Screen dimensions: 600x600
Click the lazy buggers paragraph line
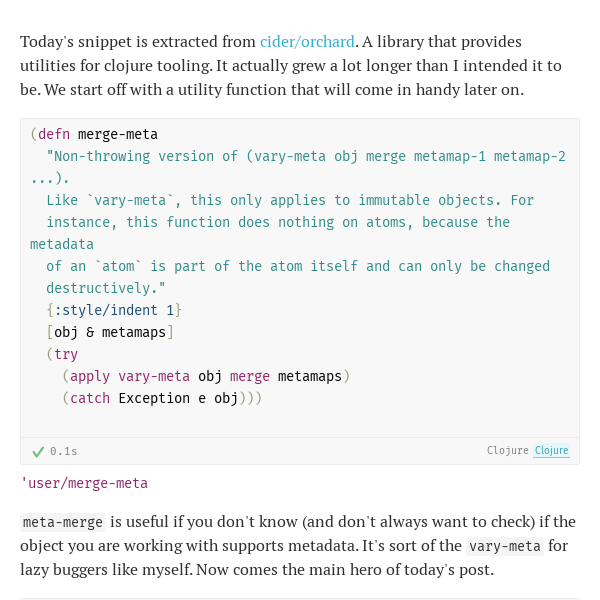[x=257, y=570]
